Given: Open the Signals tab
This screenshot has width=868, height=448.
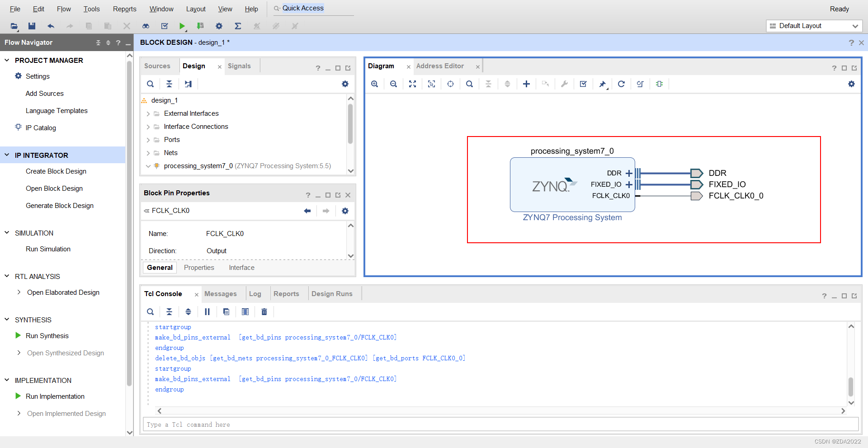Looking at the screenshot, I should (x=239, y=66).
